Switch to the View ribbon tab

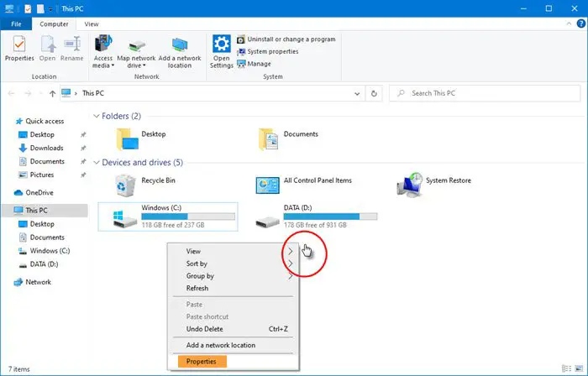(x=91, y=24)
